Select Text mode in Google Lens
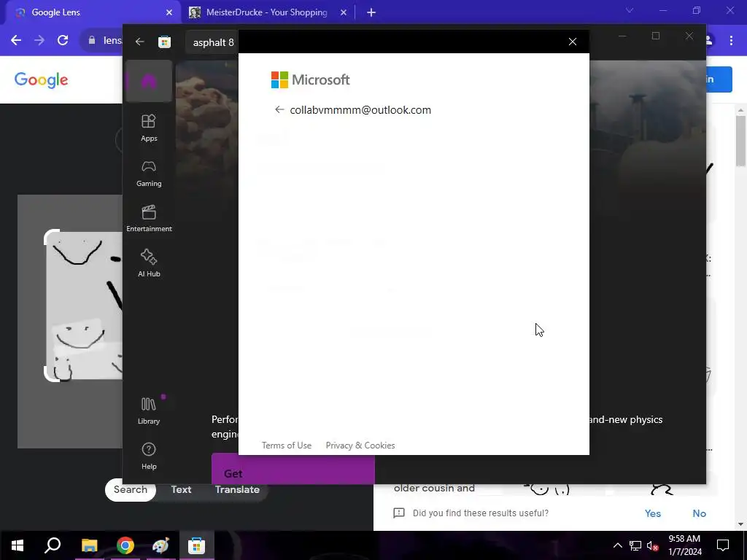 tap(181, 489)
